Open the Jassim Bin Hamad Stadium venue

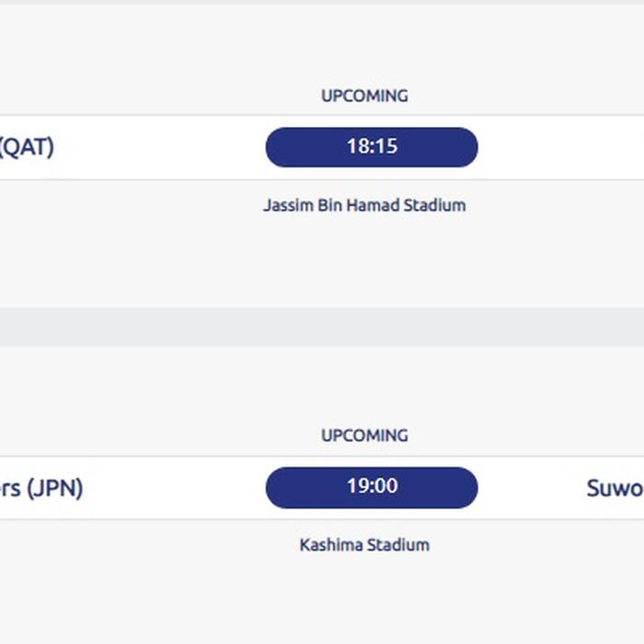point(364,205)
